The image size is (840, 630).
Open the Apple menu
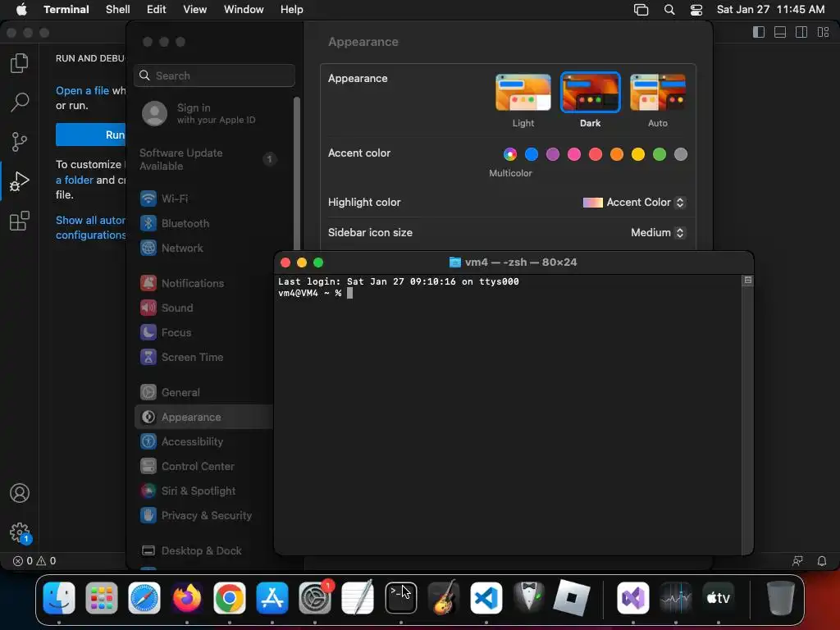tap(21, 10)
